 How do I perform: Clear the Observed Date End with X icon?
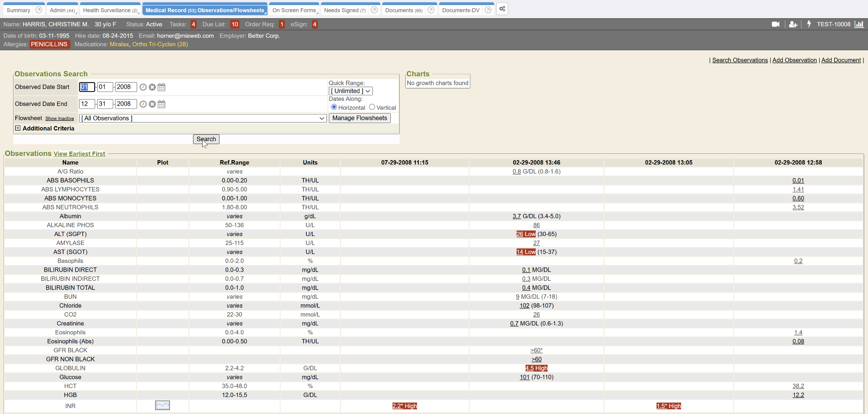pos(152,104)
